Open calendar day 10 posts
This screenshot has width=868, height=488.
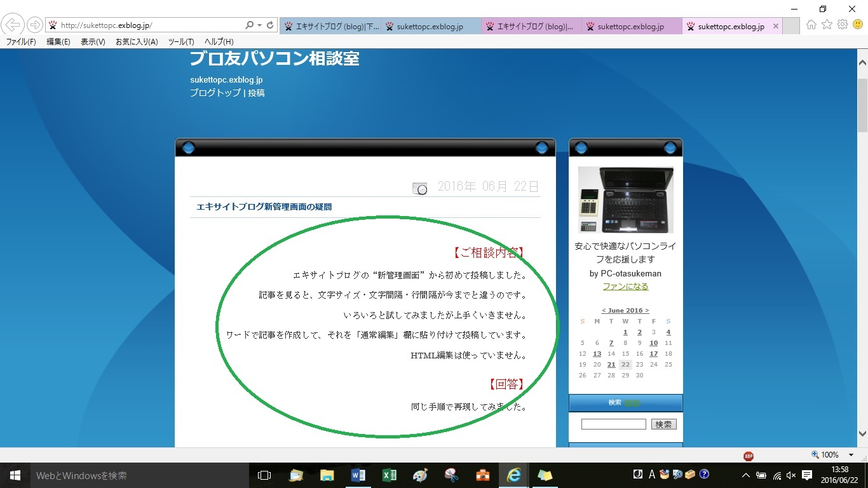click(654, 343)
